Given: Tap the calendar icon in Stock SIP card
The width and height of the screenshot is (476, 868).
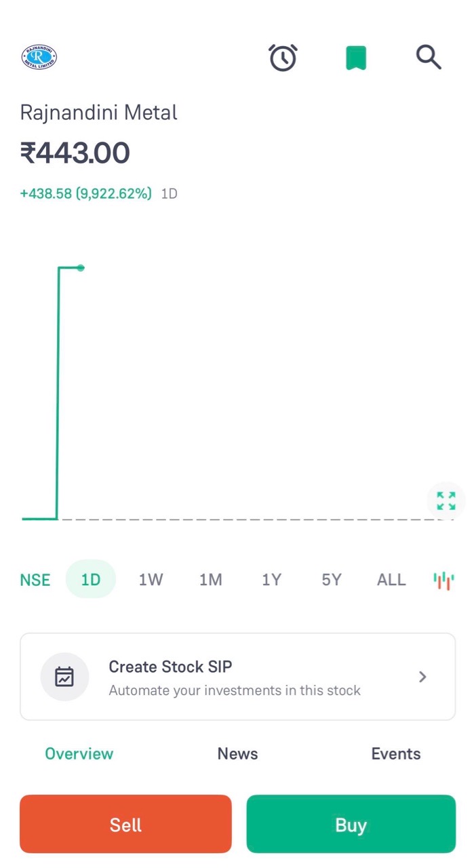Looking at the screenshot, I should point(64,676).
